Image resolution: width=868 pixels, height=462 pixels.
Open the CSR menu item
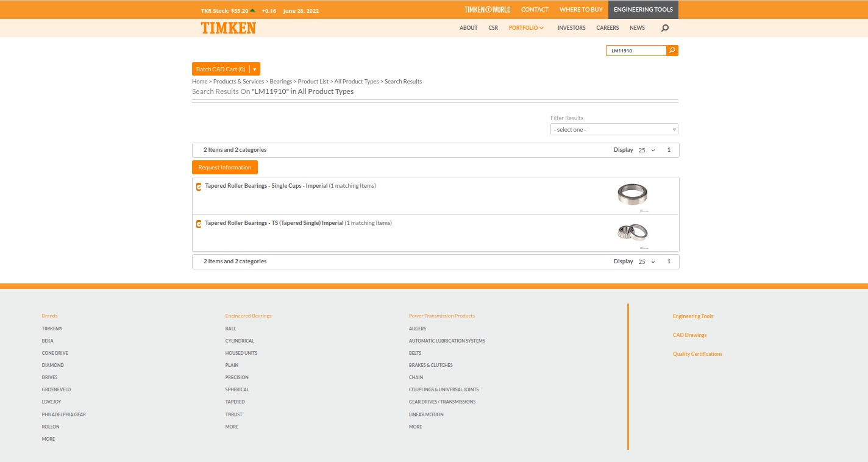click(x=493, y=28)
